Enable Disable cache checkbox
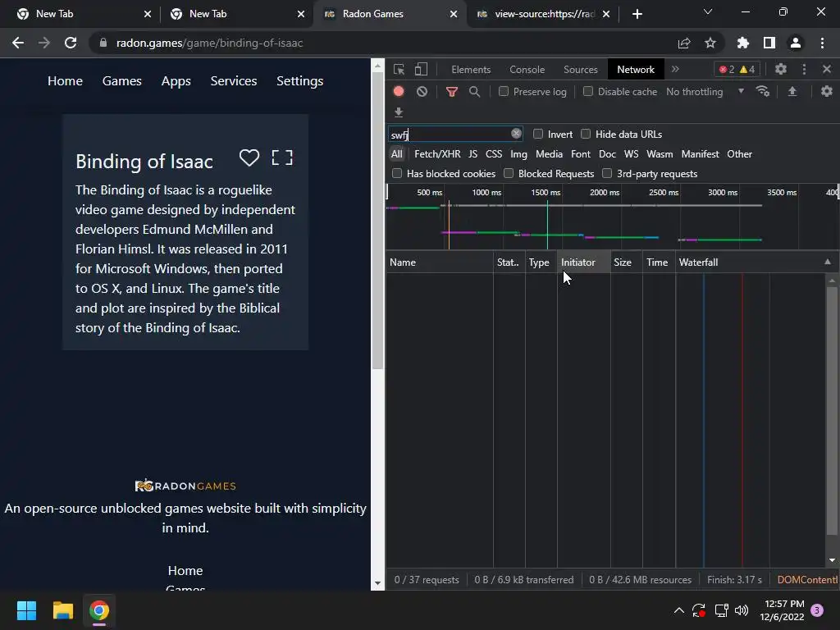840x630 pixels. pyautogui.click(x=588, y=91)
